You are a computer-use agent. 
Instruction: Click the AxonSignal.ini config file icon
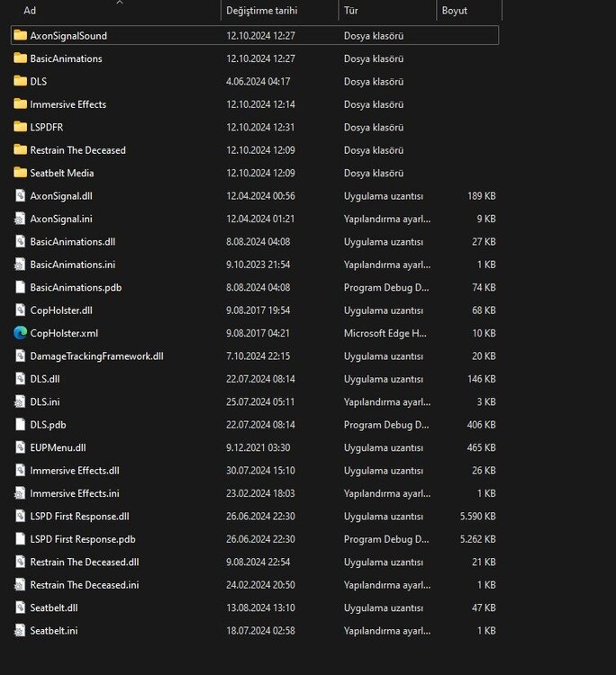coord(20,219)
